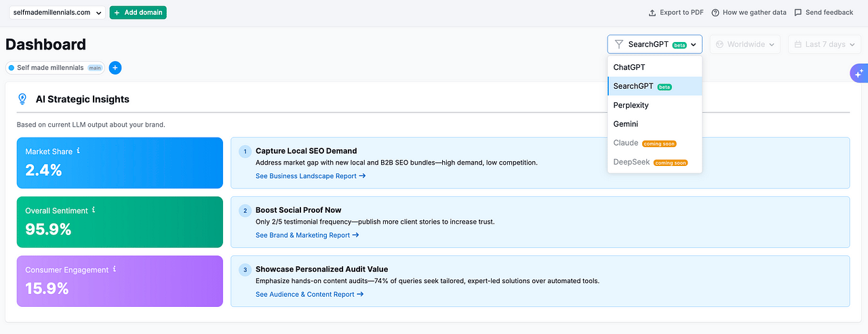
Task: Click the AI Strategic Insights lightbulb icon
Action: click(22, 99)
